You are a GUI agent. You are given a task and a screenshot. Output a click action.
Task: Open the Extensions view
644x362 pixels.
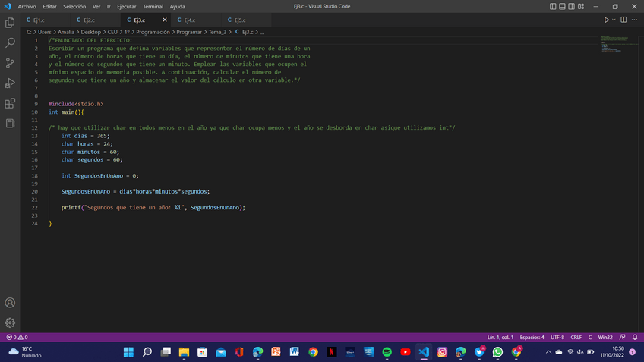[x=10, y=103]
